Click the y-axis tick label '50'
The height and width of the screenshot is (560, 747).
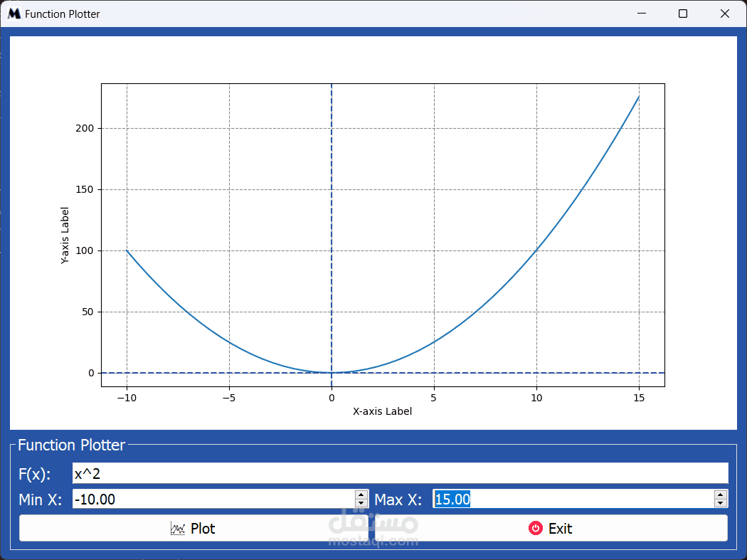coord(88,312)
